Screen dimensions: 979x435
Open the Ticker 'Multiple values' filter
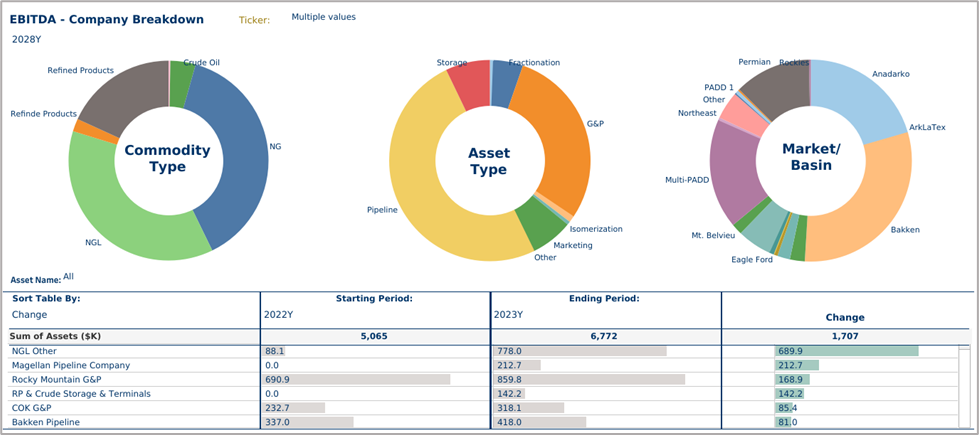point(323,17)
